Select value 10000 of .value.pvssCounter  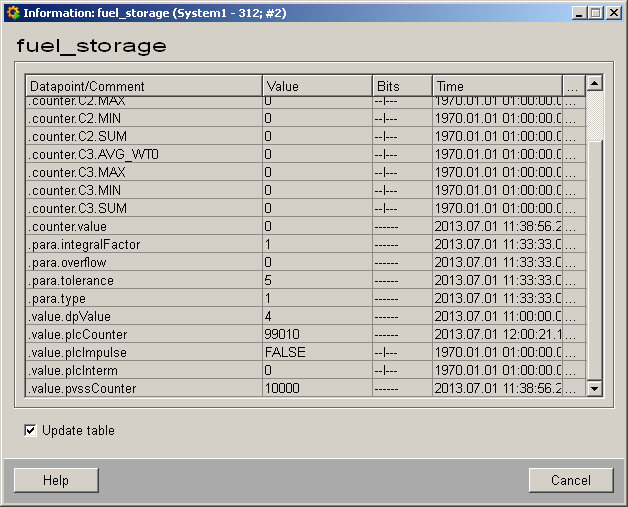pyautogui.click(x=282, y=388)
